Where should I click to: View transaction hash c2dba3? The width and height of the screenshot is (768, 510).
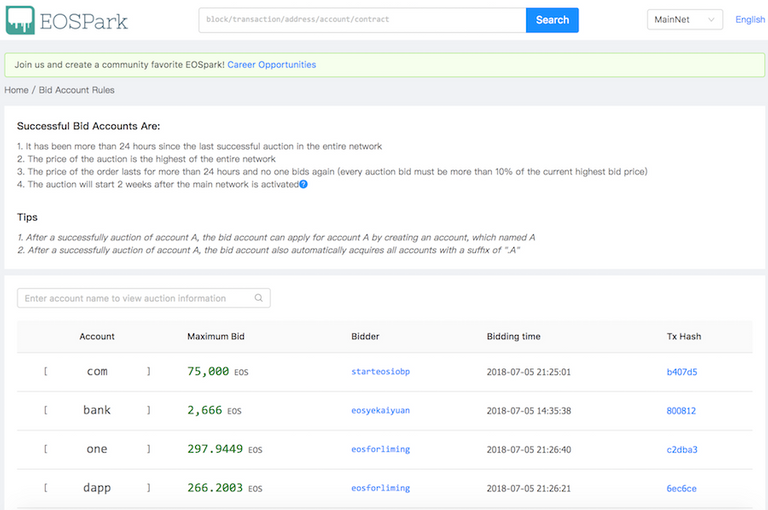point(681,450)
